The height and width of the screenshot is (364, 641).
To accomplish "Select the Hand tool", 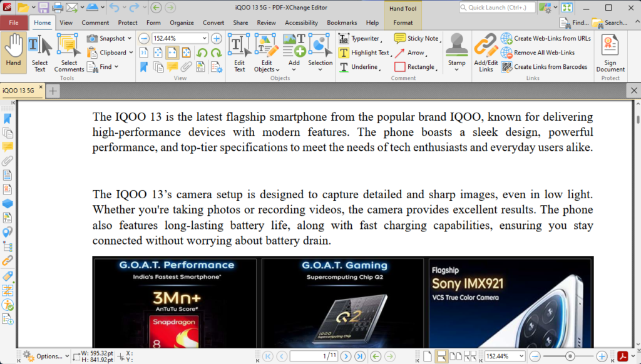I will click(14, 51).
